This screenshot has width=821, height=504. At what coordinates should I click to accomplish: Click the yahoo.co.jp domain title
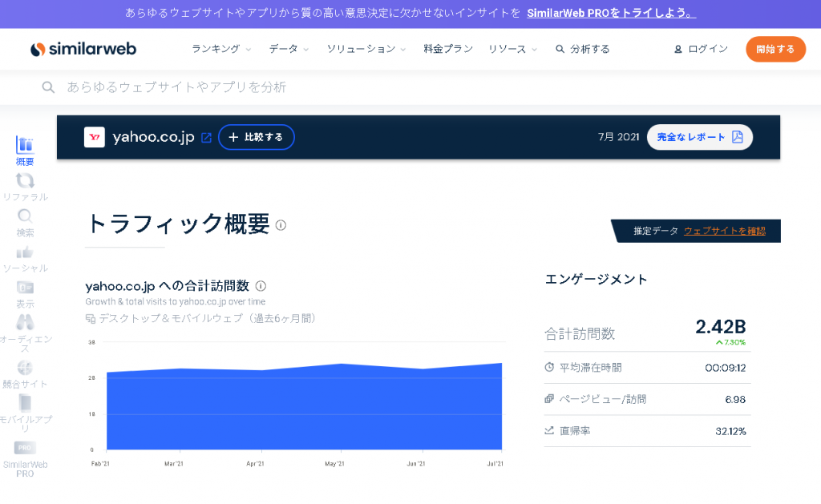coord(153,137)
